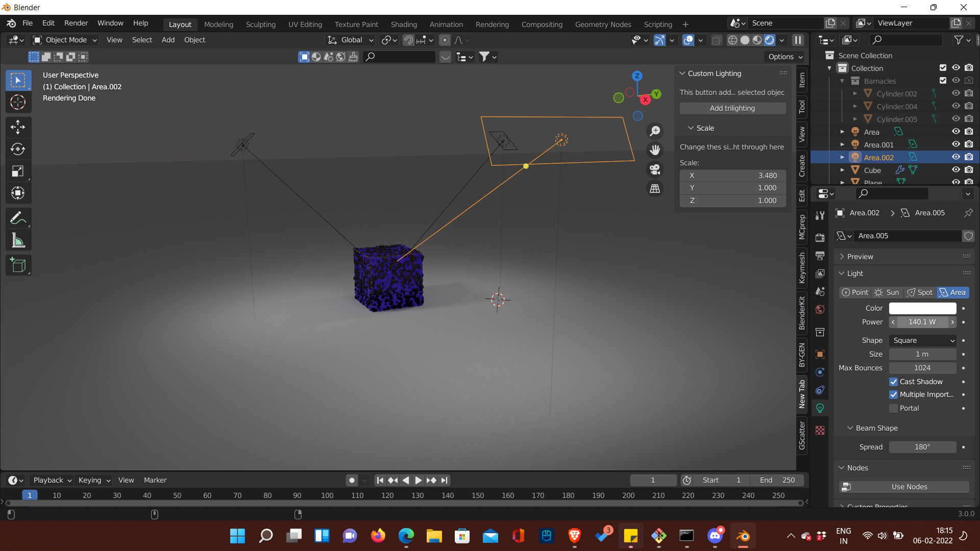Viewport: 980px width, 551px height.
Task: Open the Object Mode dropdown
Action: [x=65, y=40]
